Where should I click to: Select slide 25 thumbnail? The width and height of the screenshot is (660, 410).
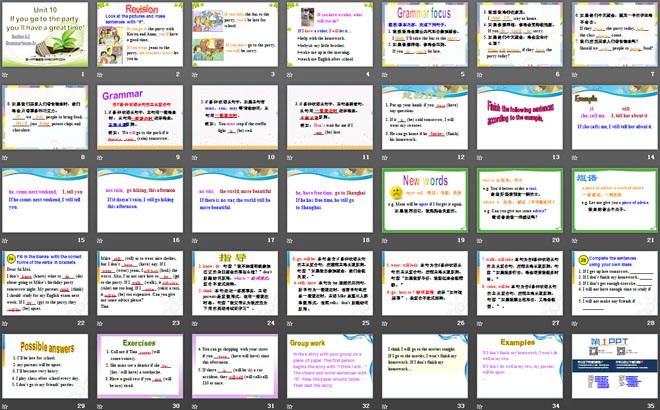click(330, 283)
